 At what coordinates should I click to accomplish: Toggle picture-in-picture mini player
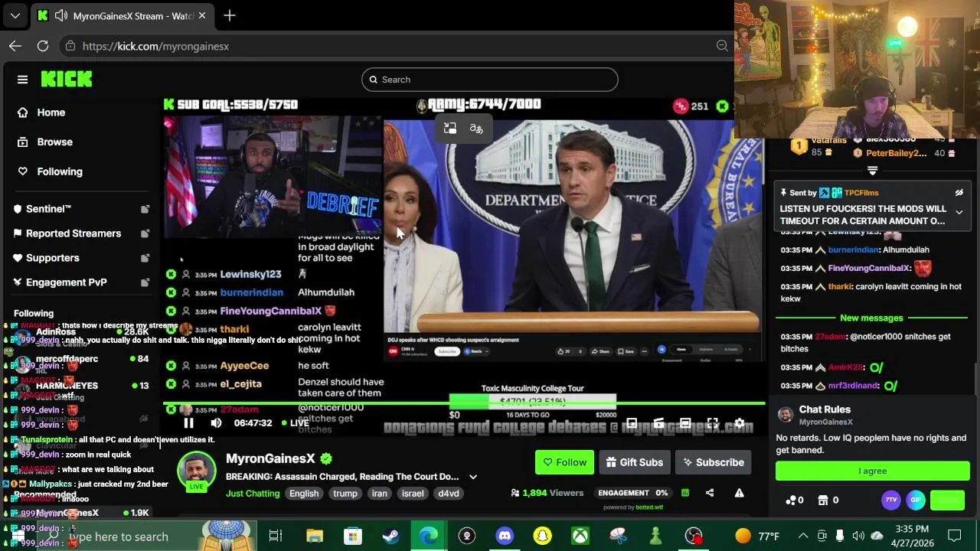[x=632, y=422]
